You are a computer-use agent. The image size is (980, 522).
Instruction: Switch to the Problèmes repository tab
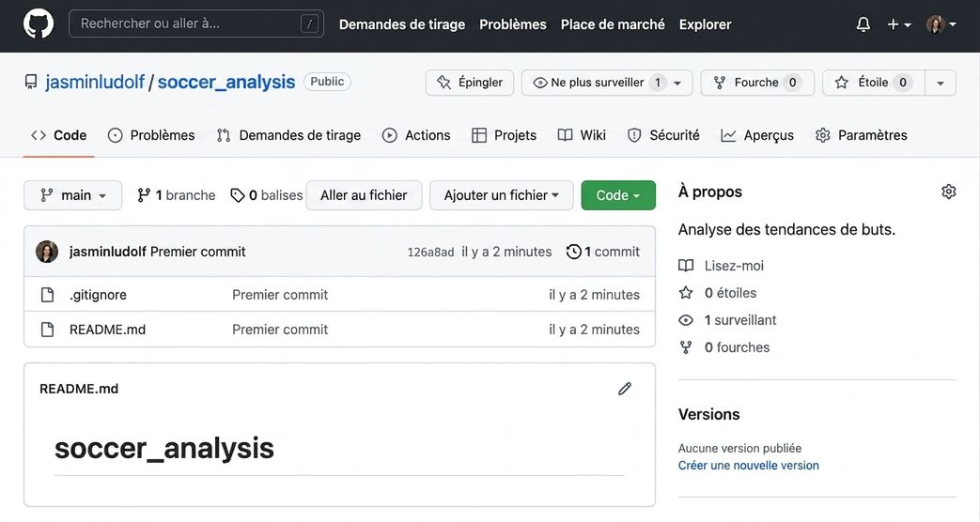point(151,135)
